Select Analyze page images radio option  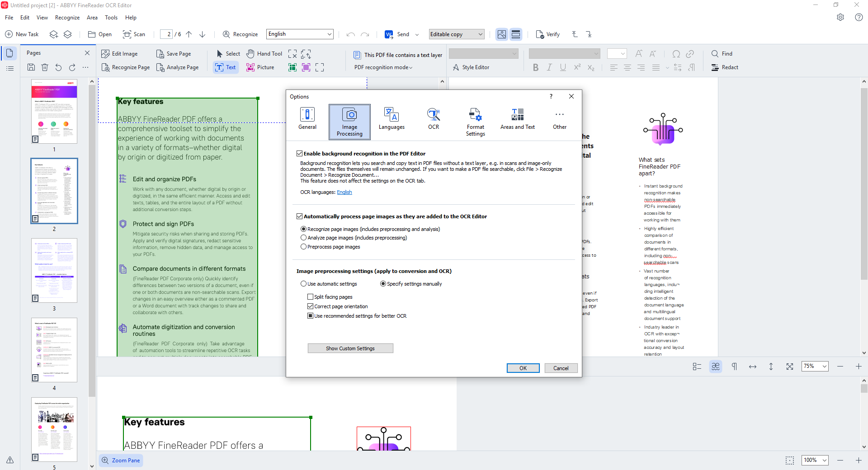pos(304,238)
